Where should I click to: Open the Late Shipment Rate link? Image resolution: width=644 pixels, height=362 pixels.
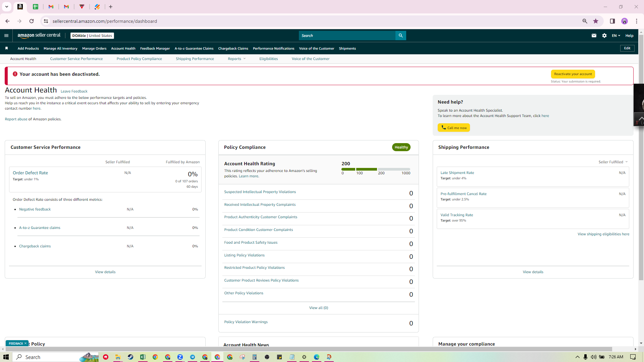point(457,173)
